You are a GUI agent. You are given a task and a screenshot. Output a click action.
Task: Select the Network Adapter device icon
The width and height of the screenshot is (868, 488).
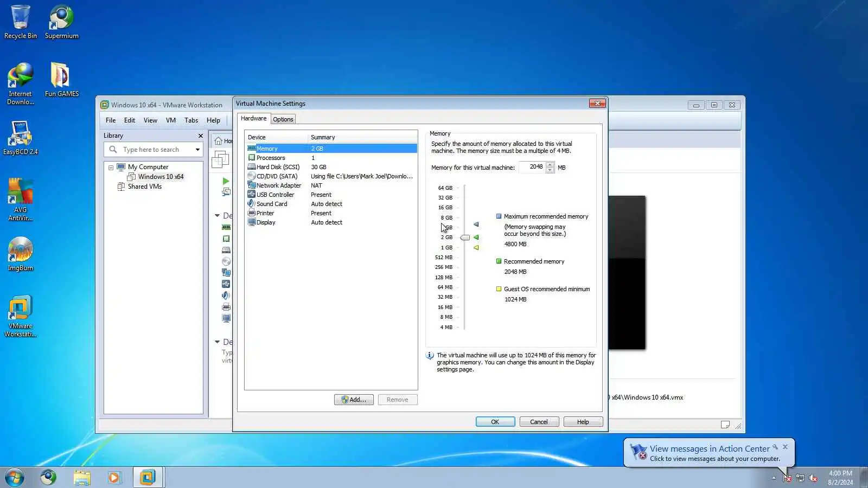pyautogui.click(x=252, y=185)
